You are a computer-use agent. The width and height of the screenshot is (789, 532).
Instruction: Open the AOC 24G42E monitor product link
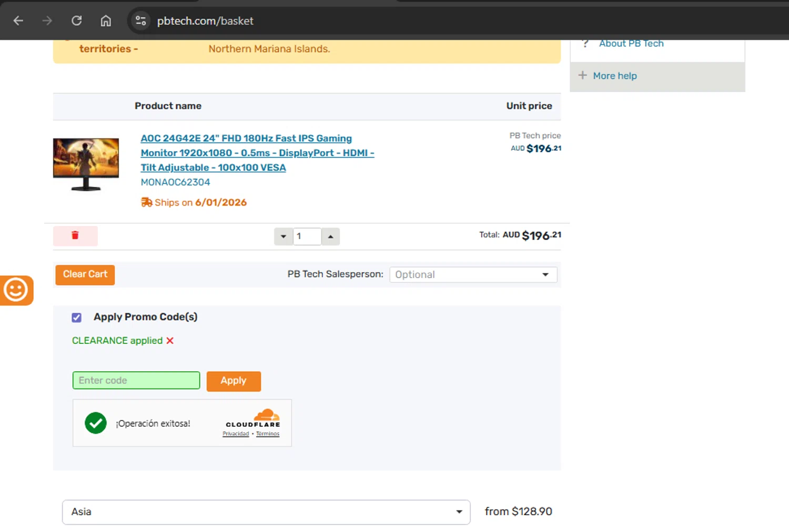tap(257, 153)
